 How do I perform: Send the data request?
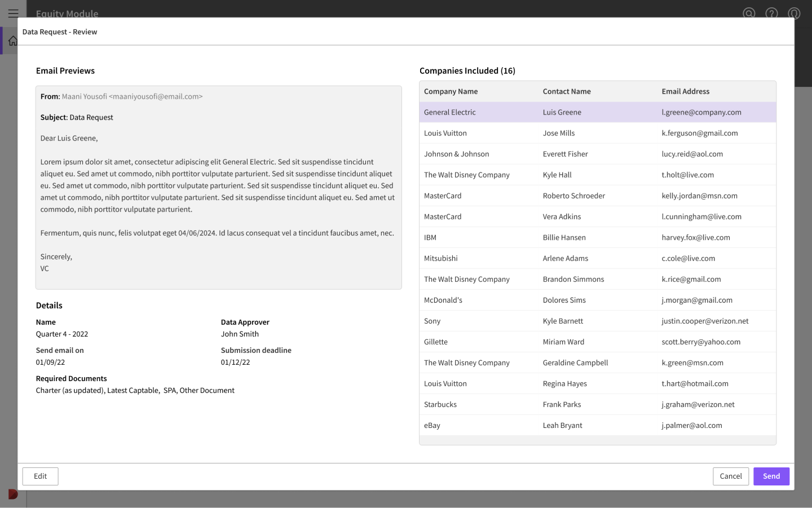771,476
